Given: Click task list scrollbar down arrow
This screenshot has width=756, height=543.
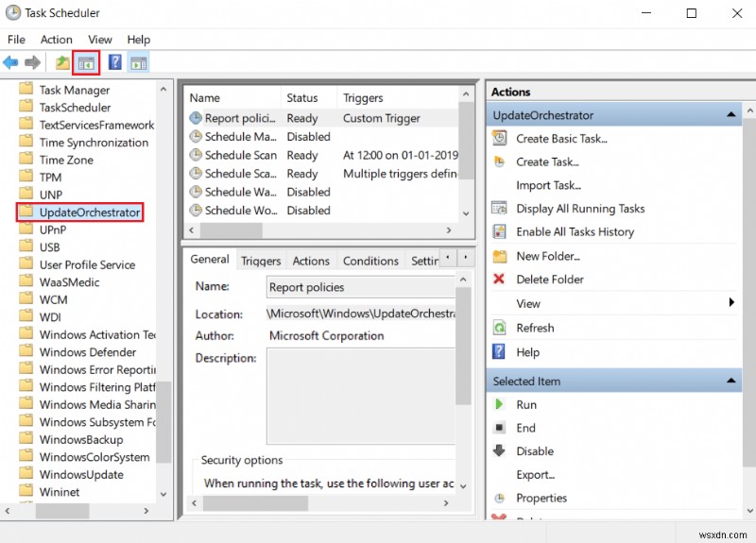Looking at the screenshot, I should [466, 213].
